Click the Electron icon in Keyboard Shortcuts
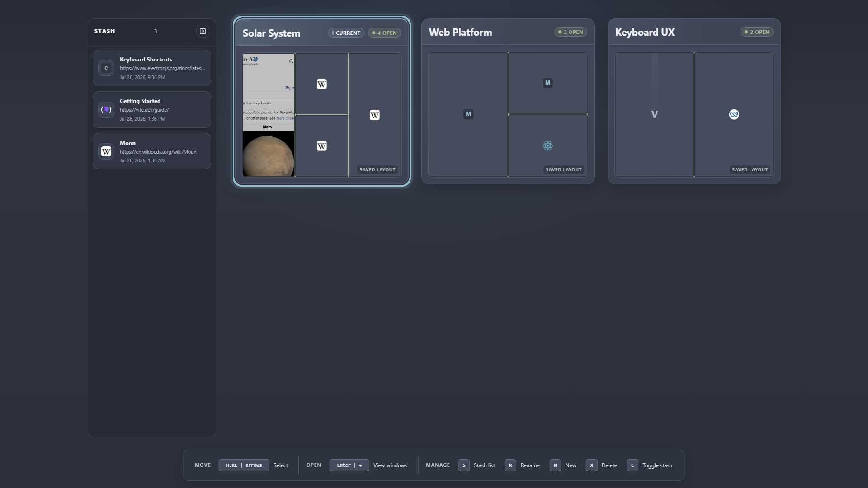868x488 pixels. [106, 68]
